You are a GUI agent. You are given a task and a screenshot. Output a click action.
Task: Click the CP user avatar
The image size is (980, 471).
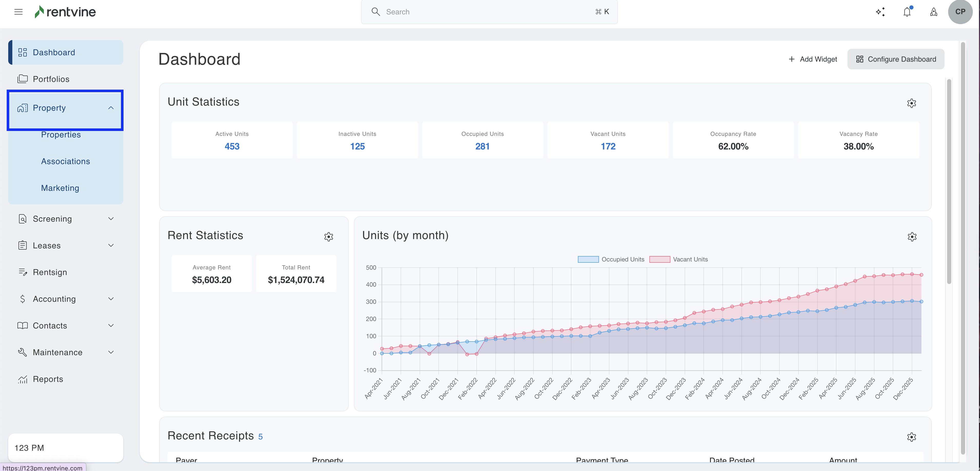pos(960,12)
